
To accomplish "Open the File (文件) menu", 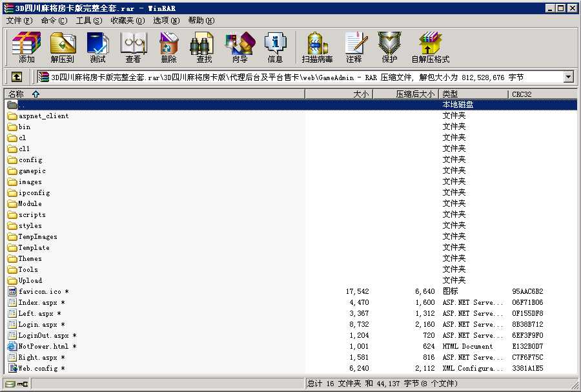I will click(x=19, y=21).
